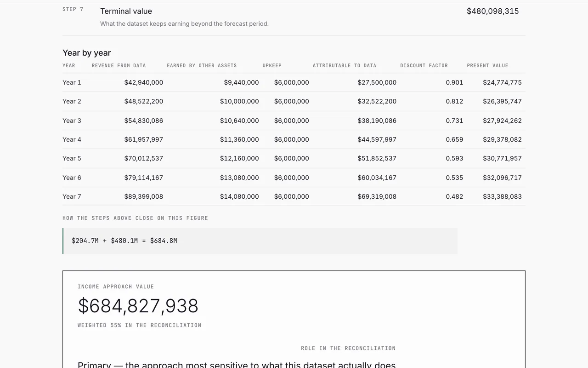Click the STEP 7 label
Image resolution: width=588 pixels, height=368 pixels.
pos(73,9)
